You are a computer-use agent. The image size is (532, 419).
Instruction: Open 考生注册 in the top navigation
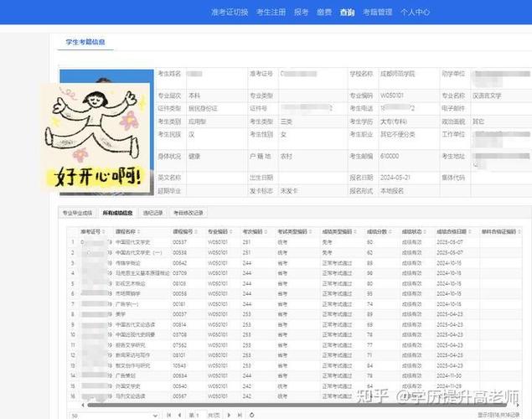(x=271, y=13)
